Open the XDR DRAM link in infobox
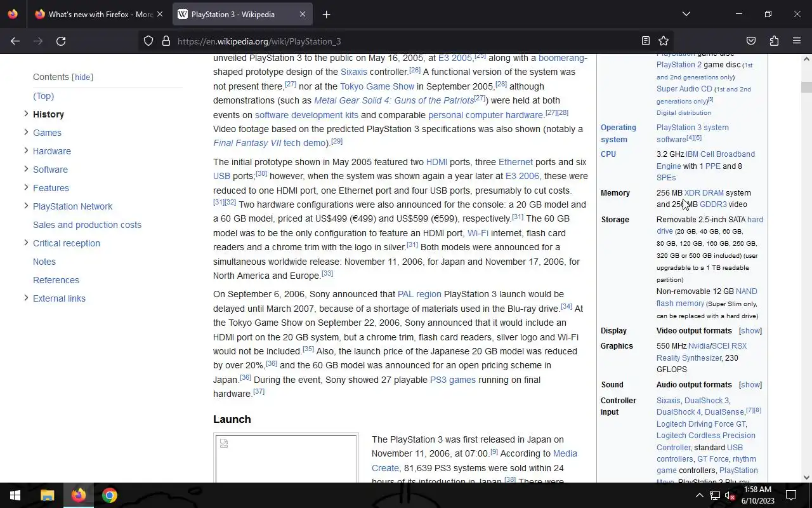Screen dimensions: 812x508 [704, 193]
